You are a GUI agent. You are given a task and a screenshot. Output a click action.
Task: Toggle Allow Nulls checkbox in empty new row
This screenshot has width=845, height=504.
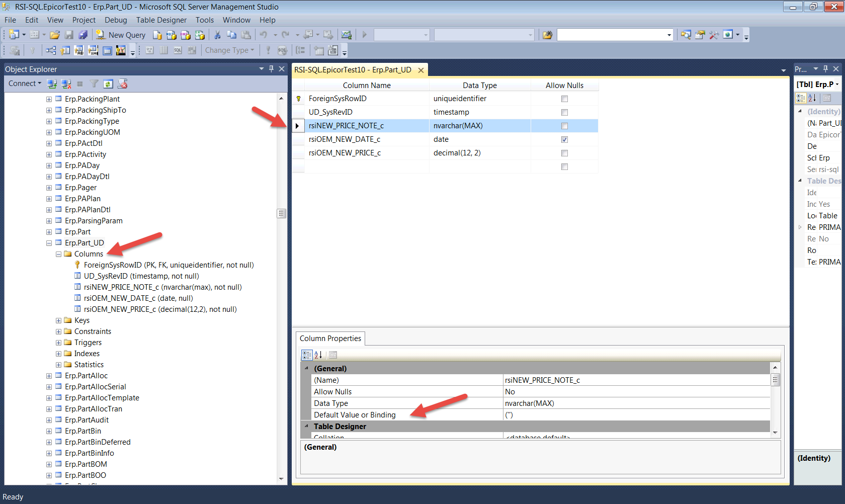(564, 167)
